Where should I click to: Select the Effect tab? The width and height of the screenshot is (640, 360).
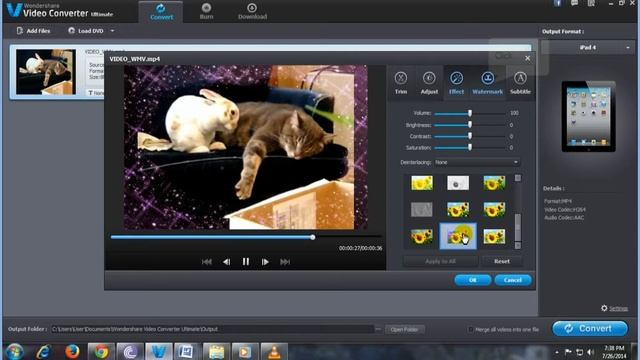tap(456, 83)
